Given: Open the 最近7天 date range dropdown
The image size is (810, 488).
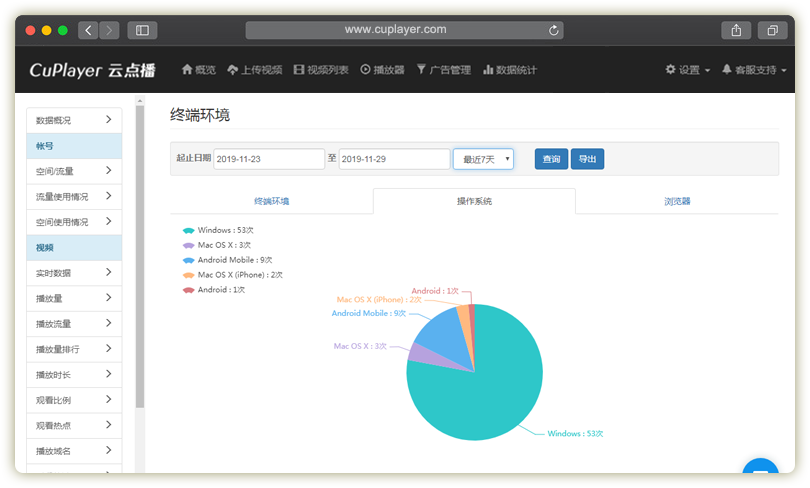Looking at the screenshot, I should 483,159.
